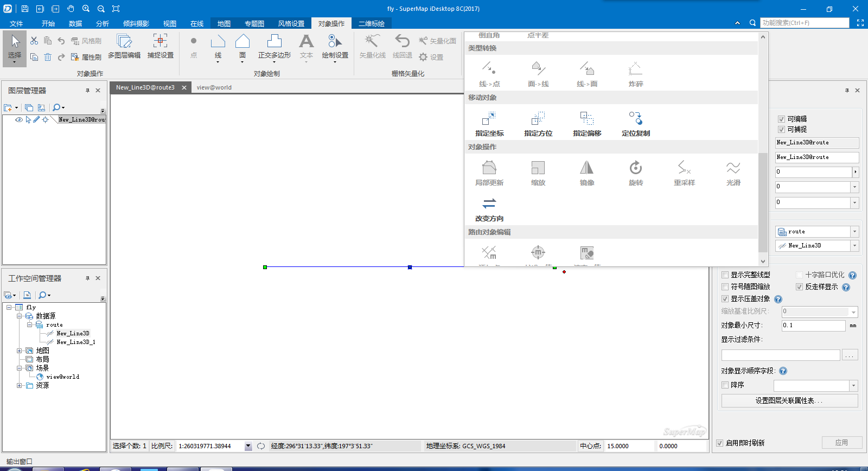
Task: Click the gallery scroll-down arrow
Action: point(763,262)
